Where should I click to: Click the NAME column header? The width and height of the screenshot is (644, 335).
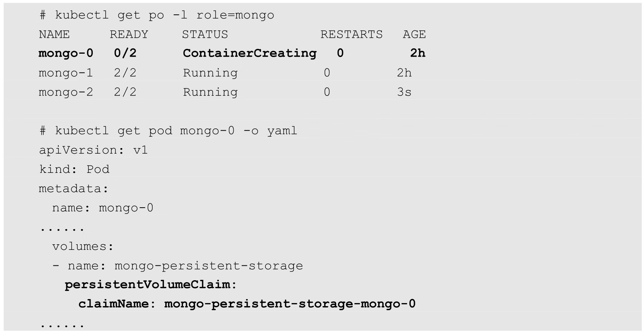(x=54, y=34)
